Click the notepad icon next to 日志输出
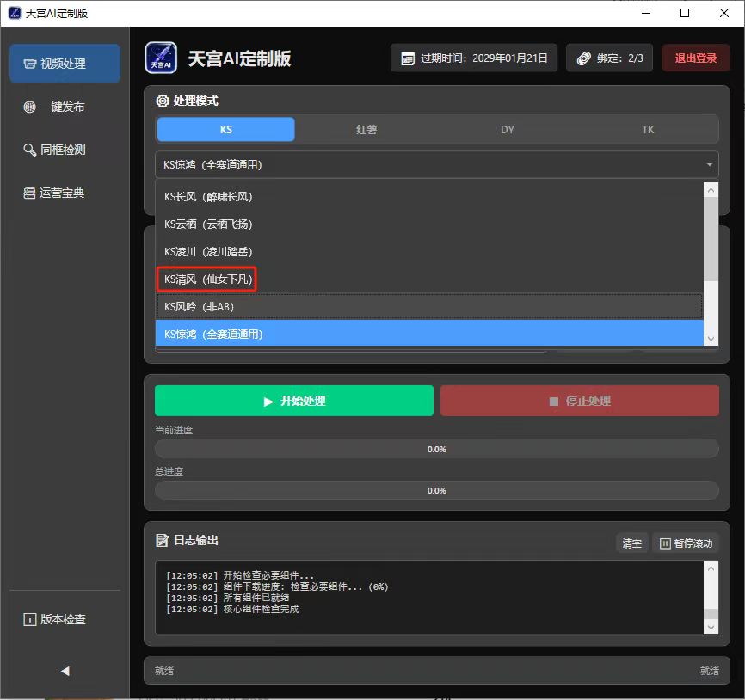The height and width of the screenshot is (700, 745). click(x=163, y=540)
